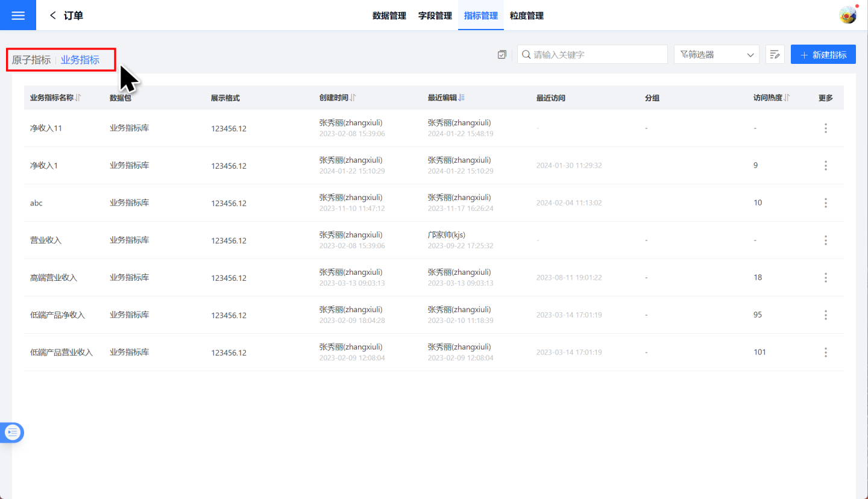Open more options for abc row
The image size is (868, 499).
[825, 203]
